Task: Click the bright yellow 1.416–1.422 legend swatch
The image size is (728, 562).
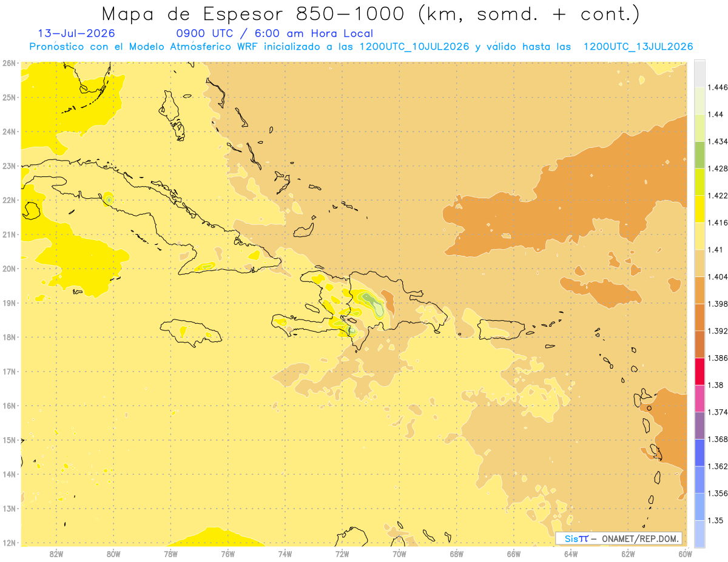Action: (699, 209)
